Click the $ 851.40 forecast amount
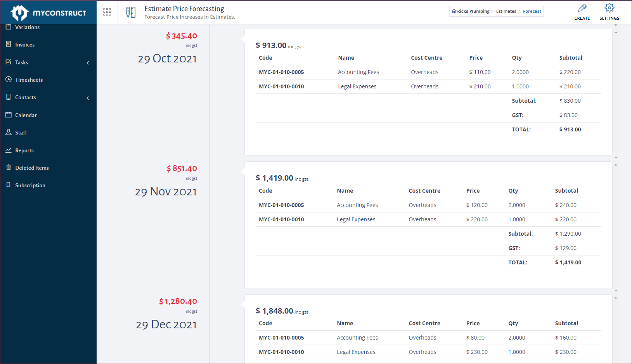The width and height of the screenshot is (632, 364). pyautogui.click(x=182, y=169)
